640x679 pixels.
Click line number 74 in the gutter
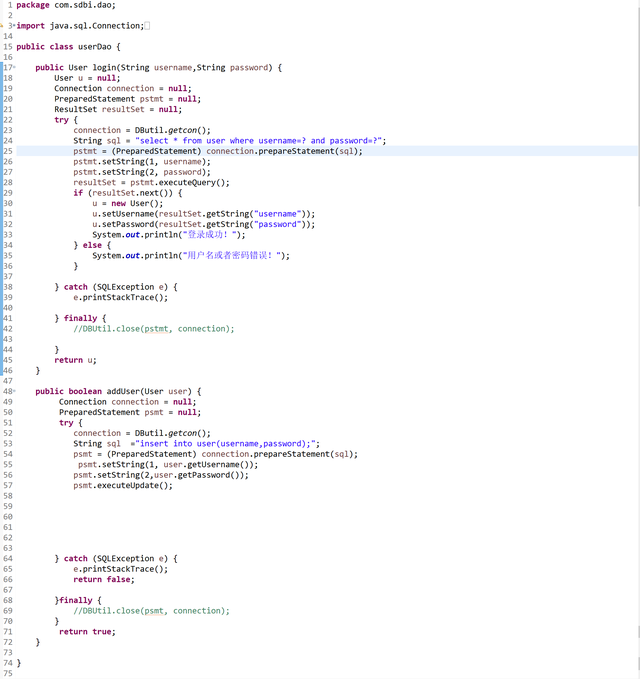8,663
